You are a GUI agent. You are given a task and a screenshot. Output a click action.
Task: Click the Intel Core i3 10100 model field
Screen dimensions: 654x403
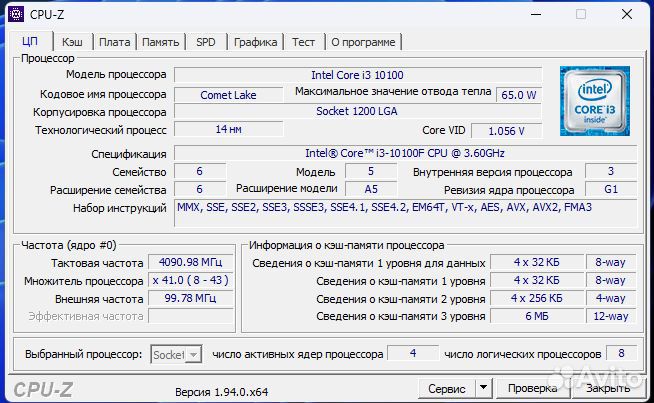357,75
